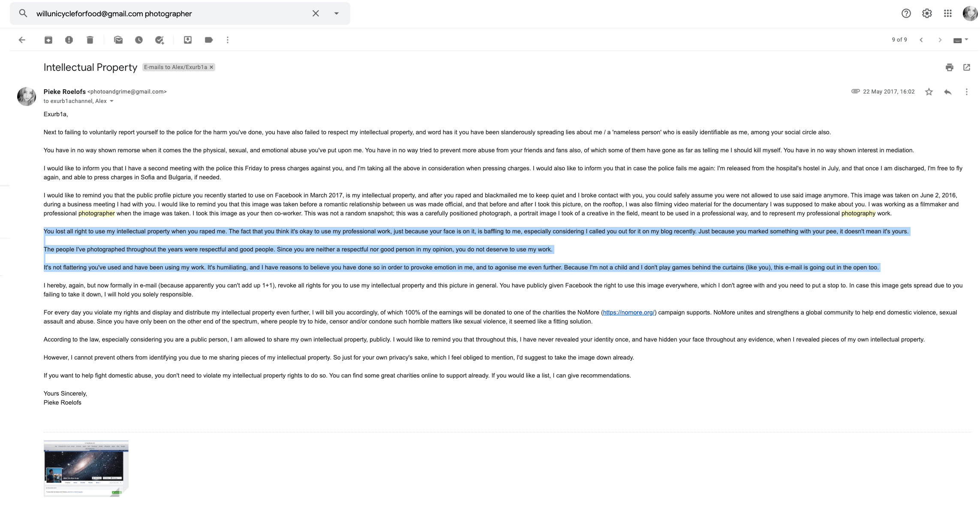Archive this email

point(48,39)
